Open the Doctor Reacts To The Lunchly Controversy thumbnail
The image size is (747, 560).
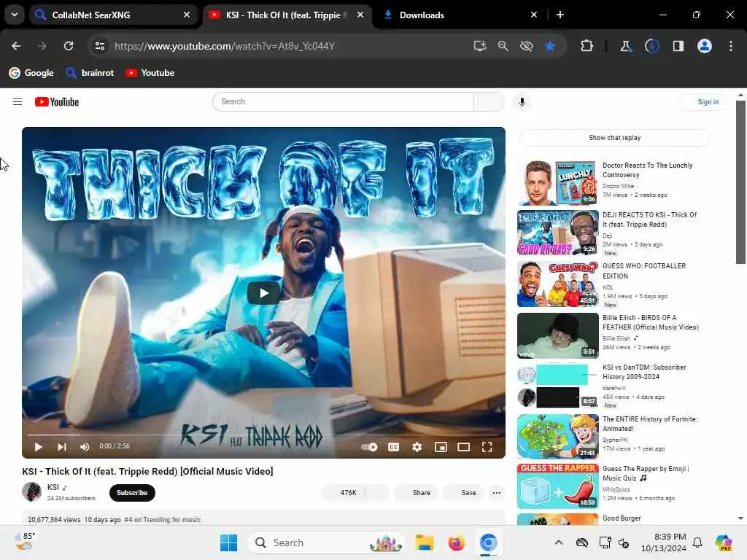pos(558,183)
